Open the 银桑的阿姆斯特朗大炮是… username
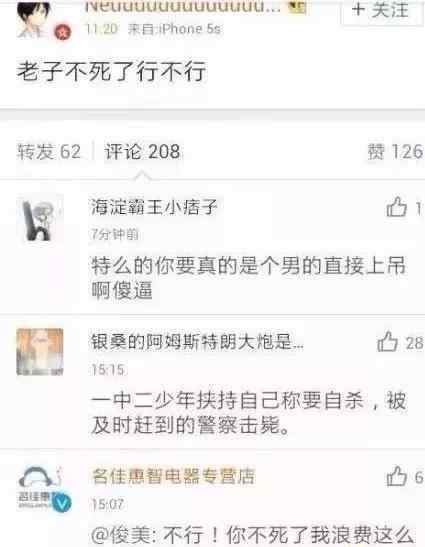 click(197, 342)
